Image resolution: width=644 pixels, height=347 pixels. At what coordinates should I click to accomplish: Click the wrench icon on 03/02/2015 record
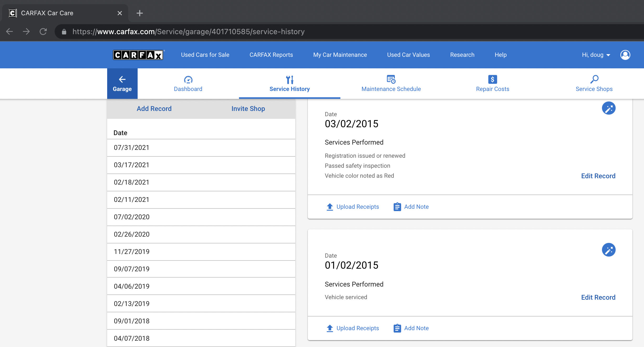[609, 108]
